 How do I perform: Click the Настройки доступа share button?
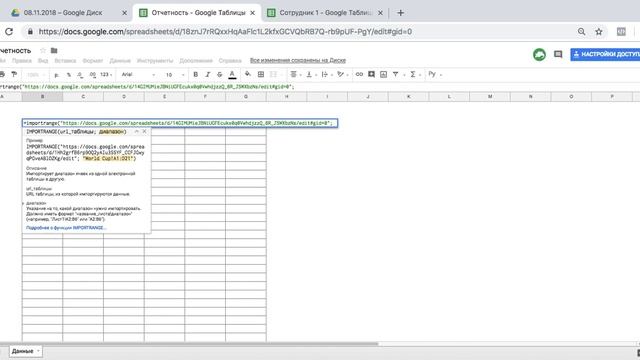coord(605,54)
